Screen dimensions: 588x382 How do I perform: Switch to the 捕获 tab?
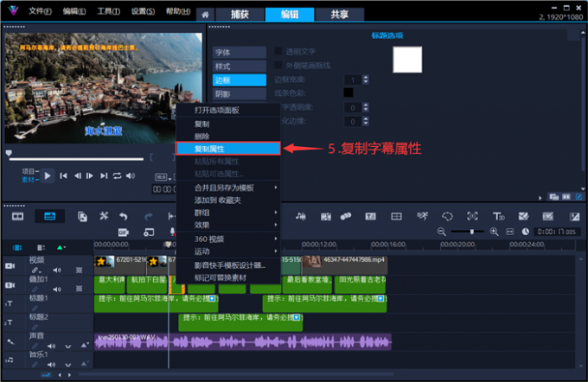[240, 15]
